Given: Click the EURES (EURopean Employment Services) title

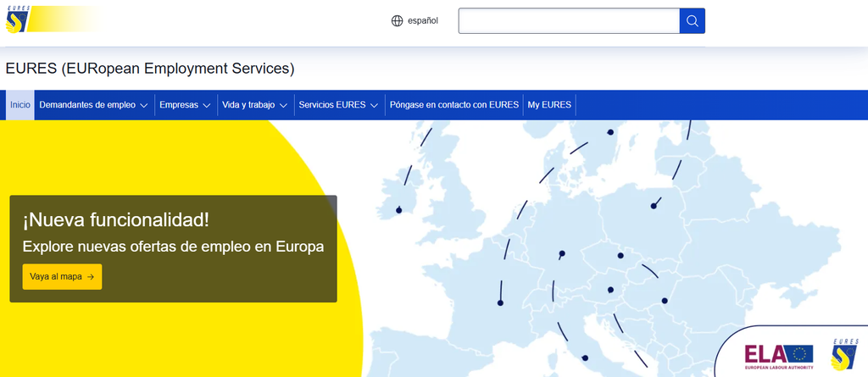Looking at the screenshot, I should click(150, 69).
